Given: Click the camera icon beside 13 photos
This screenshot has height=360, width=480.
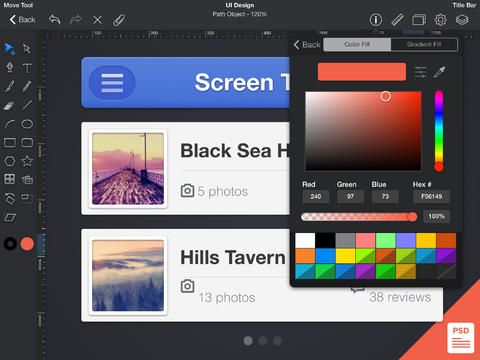Looking at the screenshot, I should pos(187,286).
